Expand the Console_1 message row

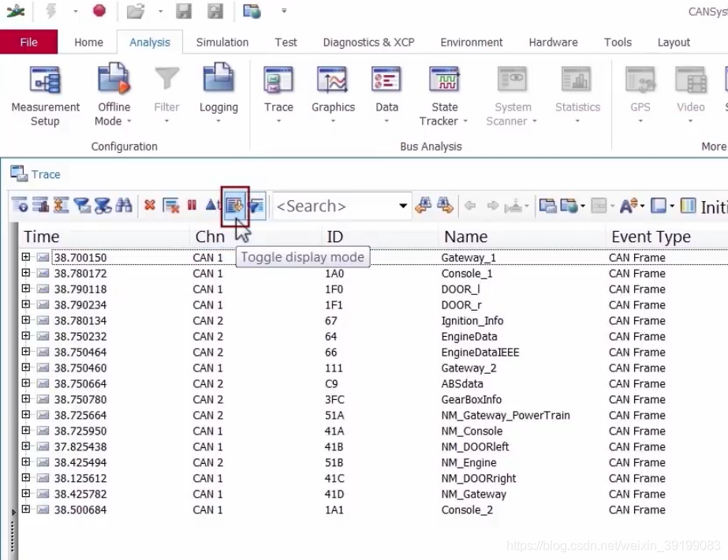click(25, 273)
